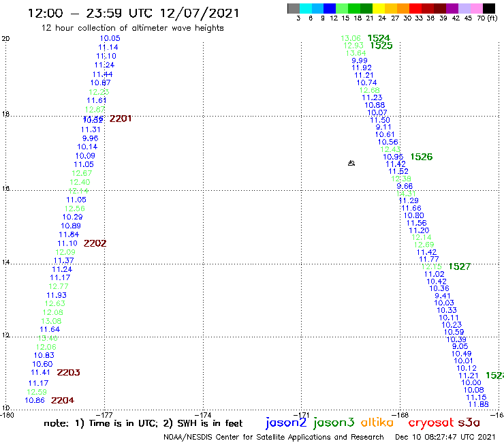Select the wave height value 9.66
The height and width of the screenshot is (443, 504).
[405, 186]
